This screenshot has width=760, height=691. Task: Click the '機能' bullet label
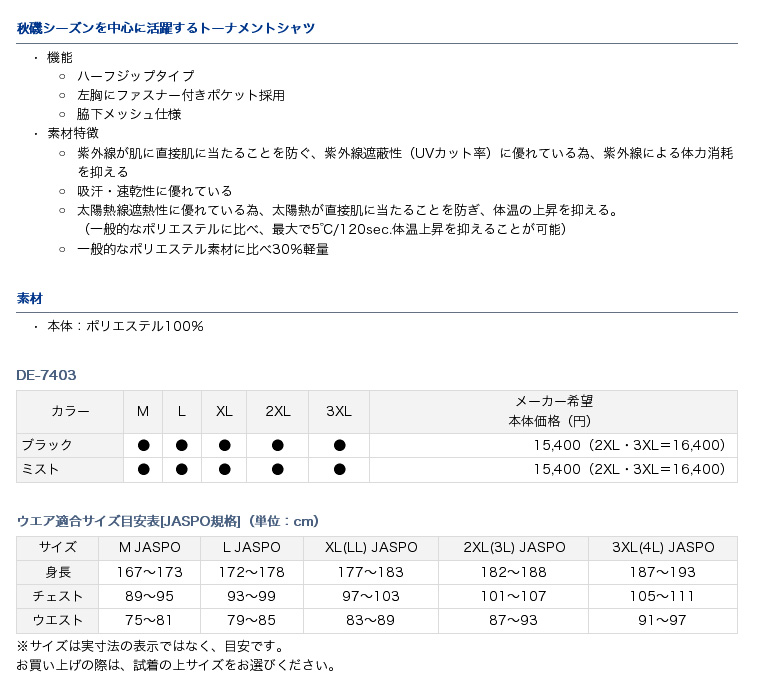click(60, 58)
